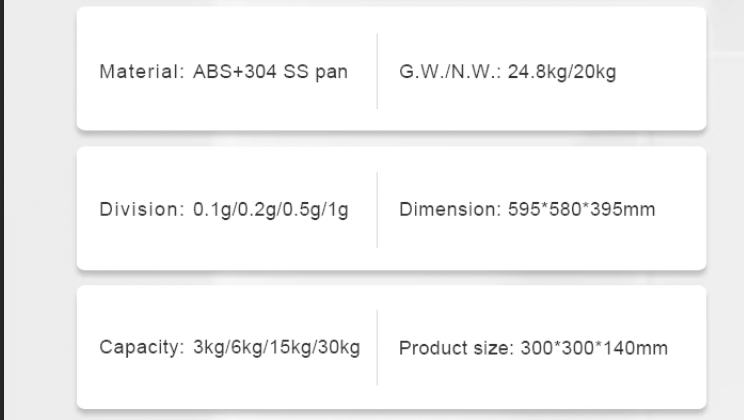Click the vertical divider in the Division card
The image size is (744, 420).
point(377,209)
